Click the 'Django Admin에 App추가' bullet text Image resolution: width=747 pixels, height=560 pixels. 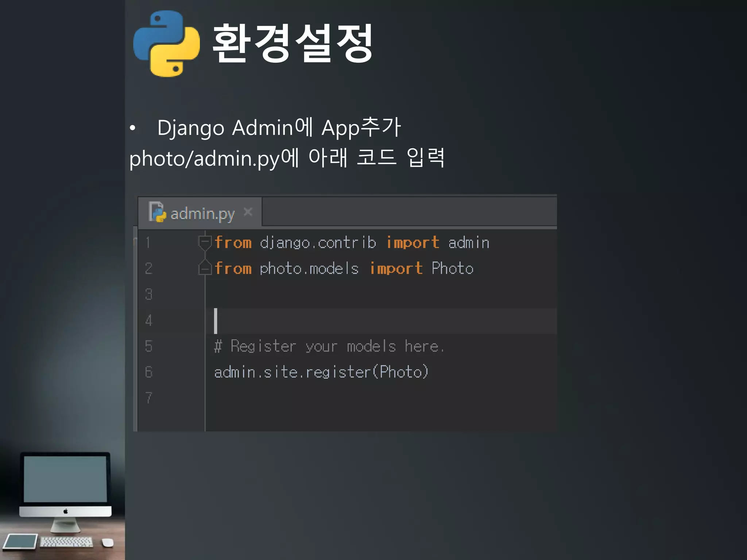[x=279, y=128]
